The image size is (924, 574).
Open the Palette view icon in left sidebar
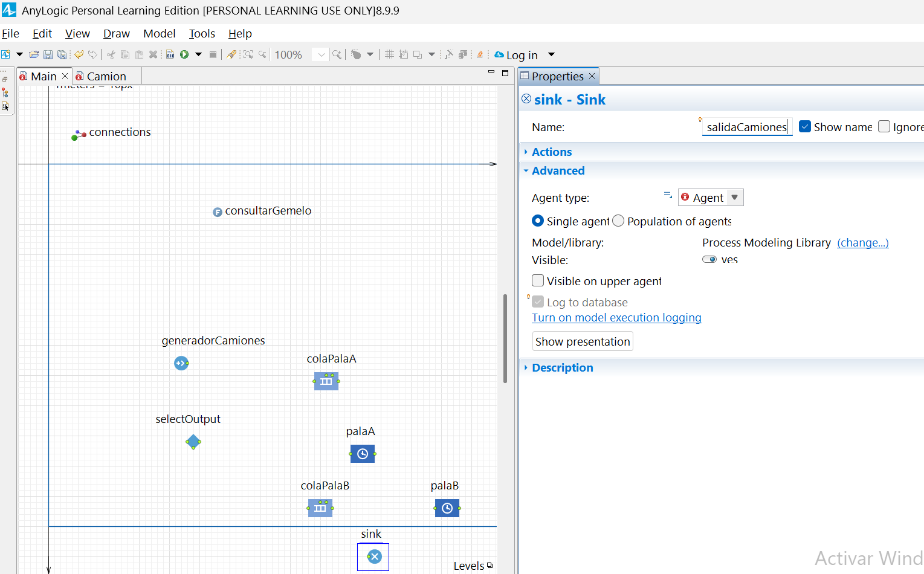click(x=5, y=106)
